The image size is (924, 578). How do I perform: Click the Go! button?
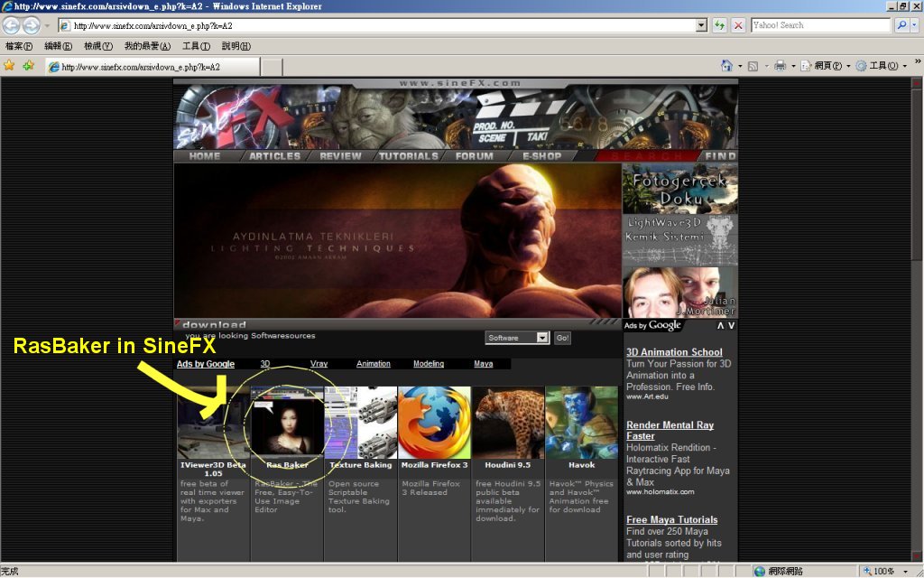tap(563, 338)
